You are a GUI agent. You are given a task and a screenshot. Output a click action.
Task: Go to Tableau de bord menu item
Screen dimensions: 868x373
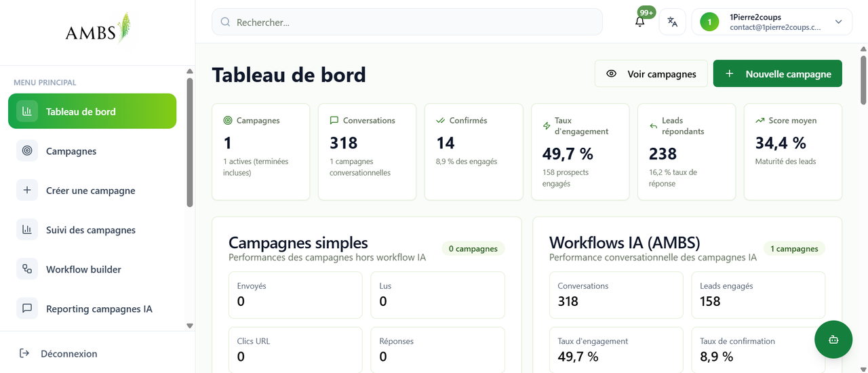(92, 111)
